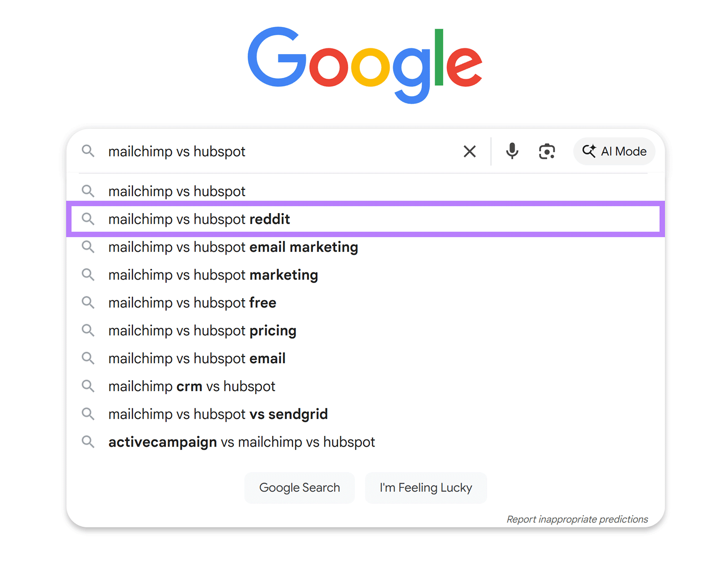Select the 'mailchimp vs hubspot reddit' suggestion

(x=199, y=219)
